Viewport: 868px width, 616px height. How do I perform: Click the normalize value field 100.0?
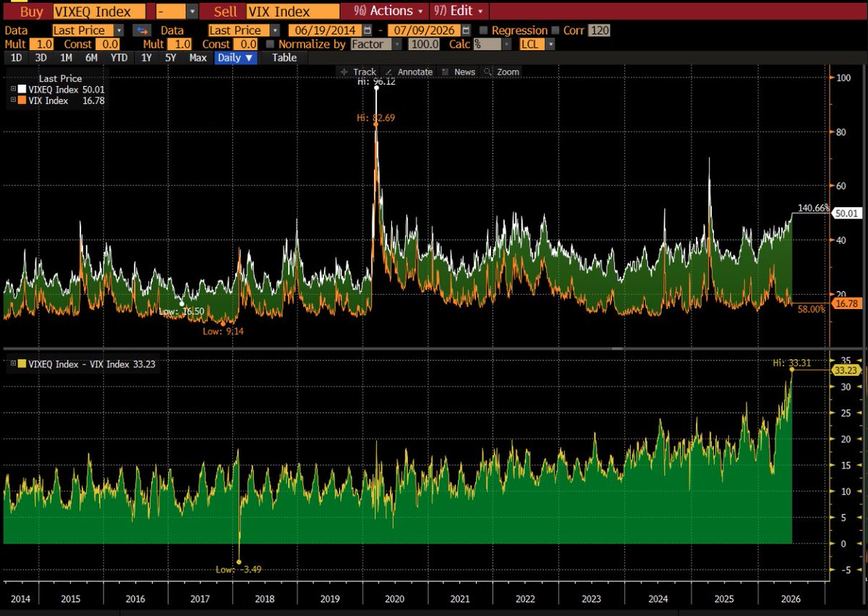point(425,44)
